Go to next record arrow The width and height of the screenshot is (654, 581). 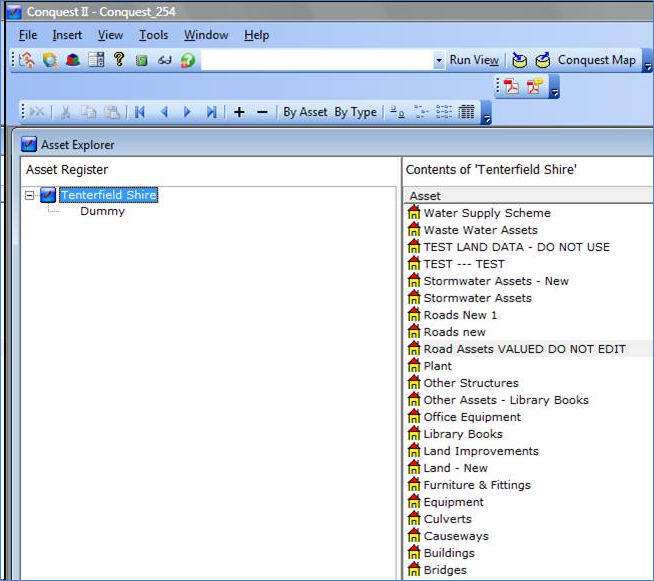[x=187, y=112]
